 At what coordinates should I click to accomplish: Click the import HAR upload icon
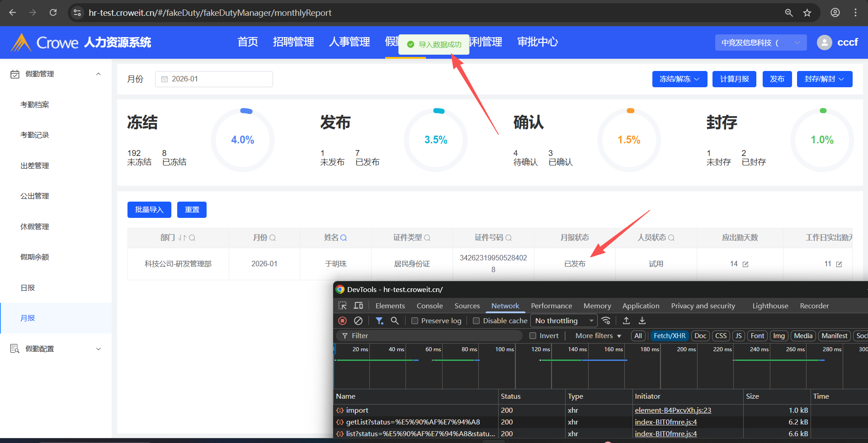pos(626,320)
